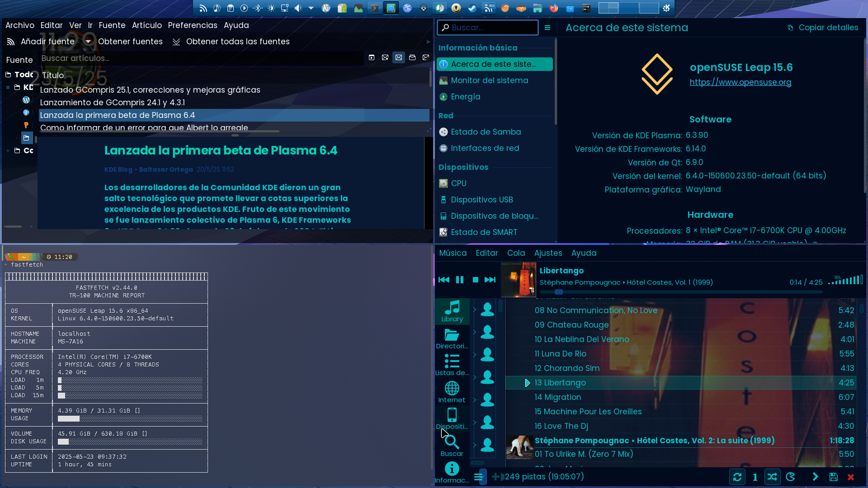Screen dimensions: 868x488
Task: Open Directorios folder view in music player
Action: (x=452, y=338)
